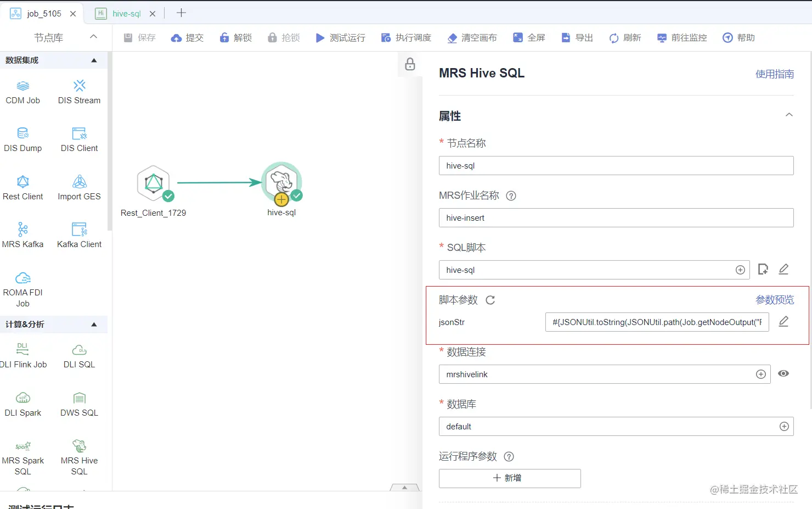This screenshot has height=509, width=812.
Task: Add a new tab with plus
Action: (x=181, y=13)
